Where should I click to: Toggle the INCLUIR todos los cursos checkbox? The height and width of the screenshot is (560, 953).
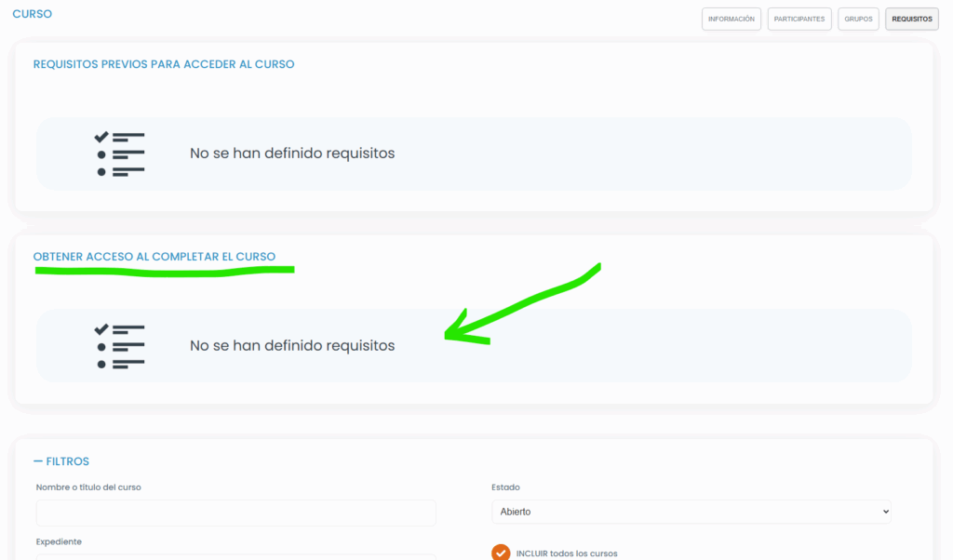tap(501, 553)
